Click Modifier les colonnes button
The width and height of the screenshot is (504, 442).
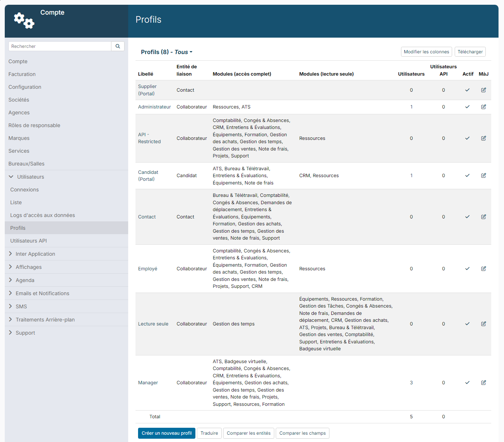(427, 52)
